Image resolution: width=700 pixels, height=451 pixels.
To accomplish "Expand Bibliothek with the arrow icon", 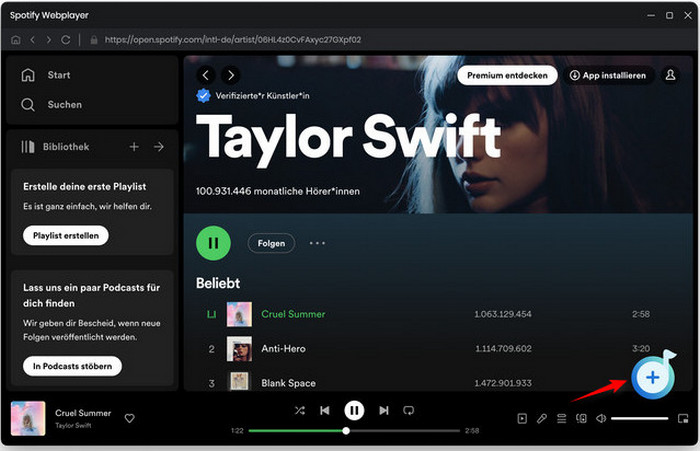I will click(159, 146).
